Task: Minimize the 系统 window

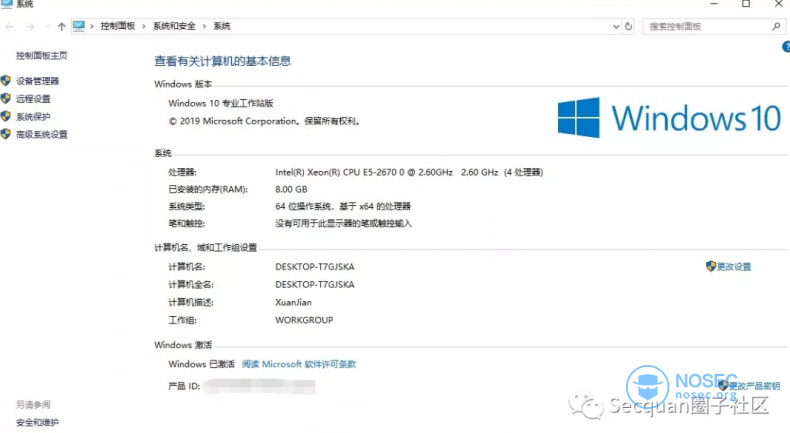Action: [714, 4]
